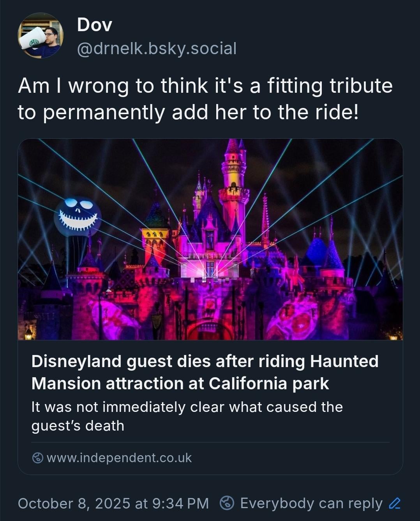
Task: Click the globe icon beside independent.co.uk
Action: (37, 458)
